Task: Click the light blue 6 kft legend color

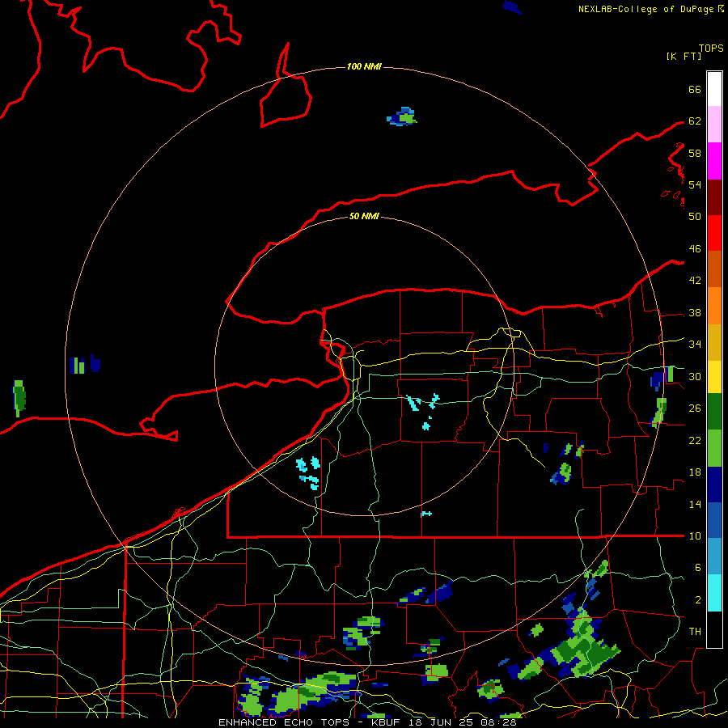Action: tap(714, 557)
